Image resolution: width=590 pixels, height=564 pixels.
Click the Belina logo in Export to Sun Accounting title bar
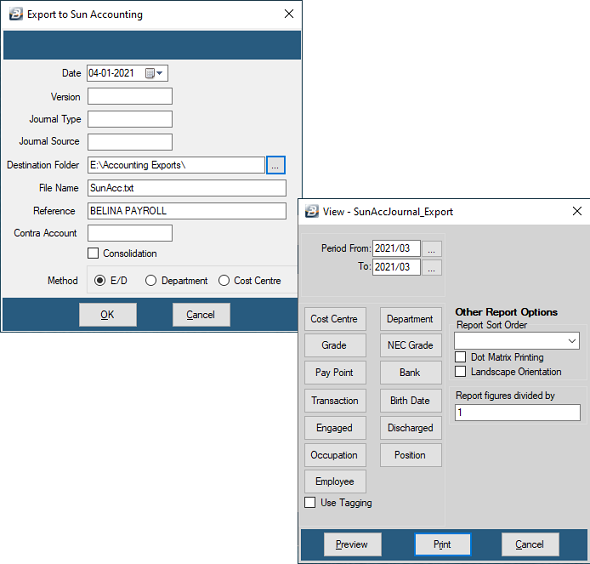(15, 14)
